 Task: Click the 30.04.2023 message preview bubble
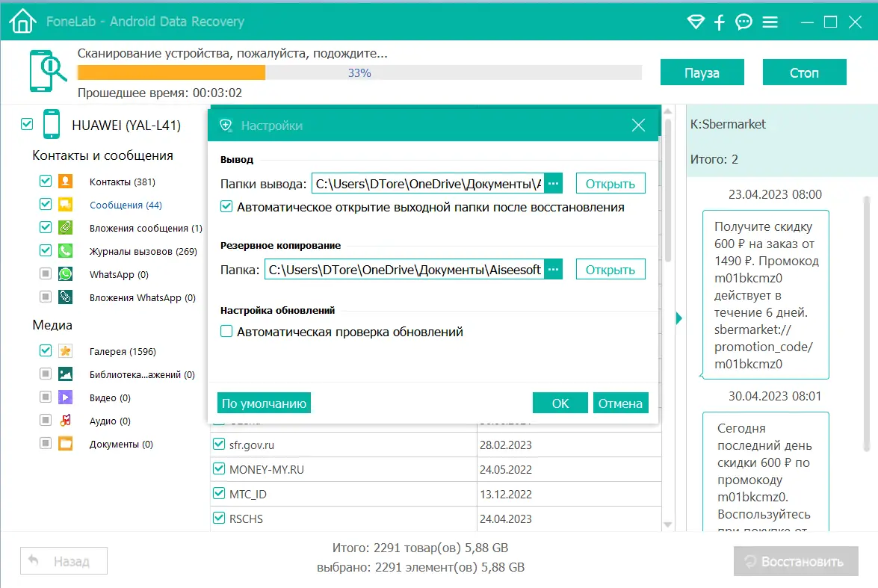pos(765,471)
